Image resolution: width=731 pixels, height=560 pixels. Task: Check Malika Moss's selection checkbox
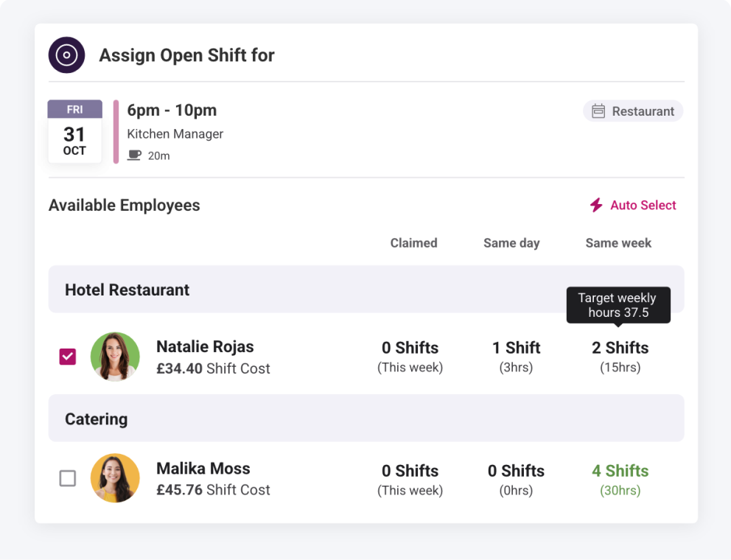67,478
